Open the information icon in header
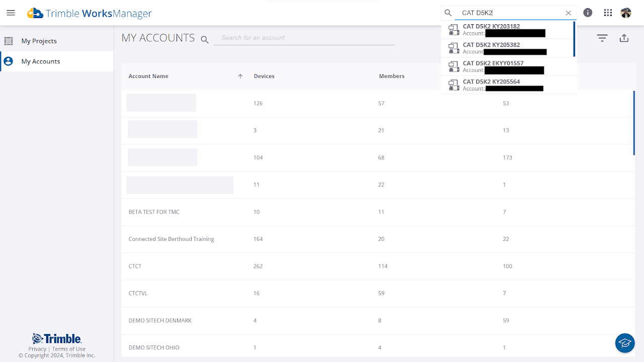This screenshot has width=644, height=362. pyautogui.click(x=588, y=13)
